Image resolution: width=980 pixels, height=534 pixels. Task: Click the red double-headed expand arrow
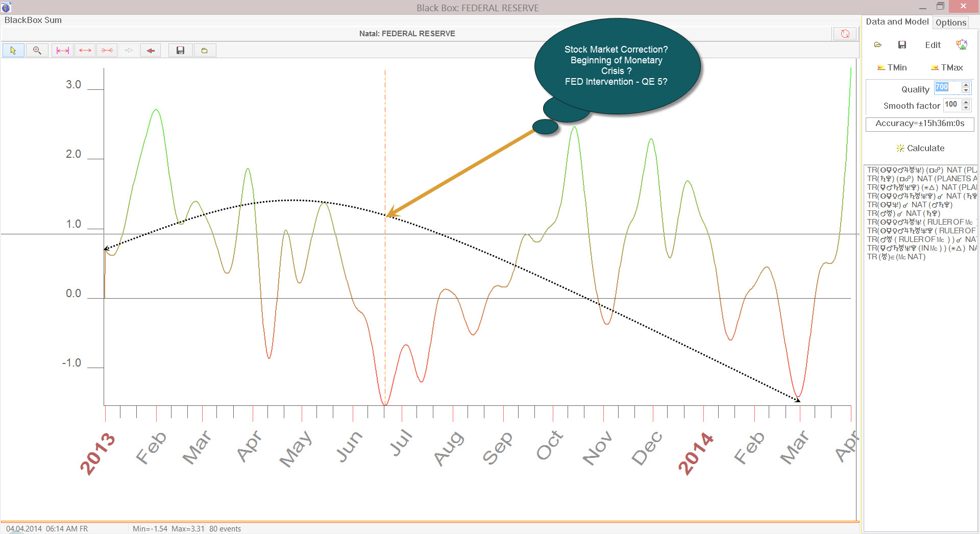click(x=85, y=51)
